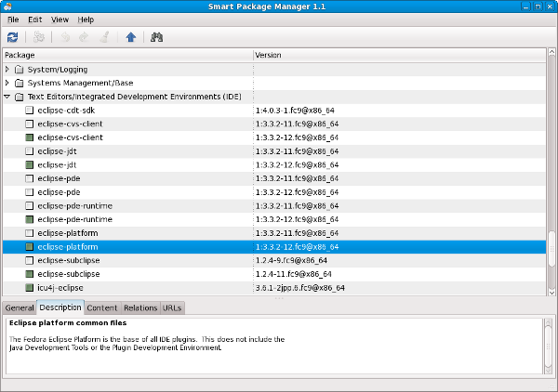Click 'Eclipse platform common files' heading
558x392 pixels.
point(68,322)
